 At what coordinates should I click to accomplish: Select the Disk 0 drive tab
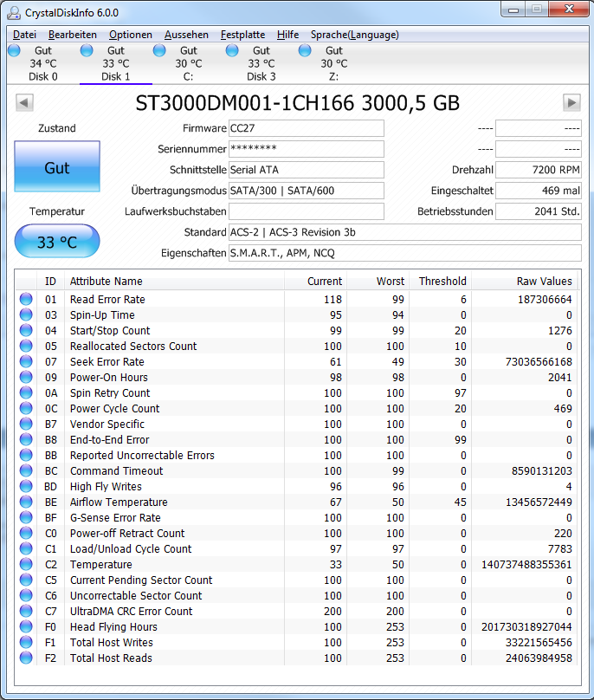point(43,63)
